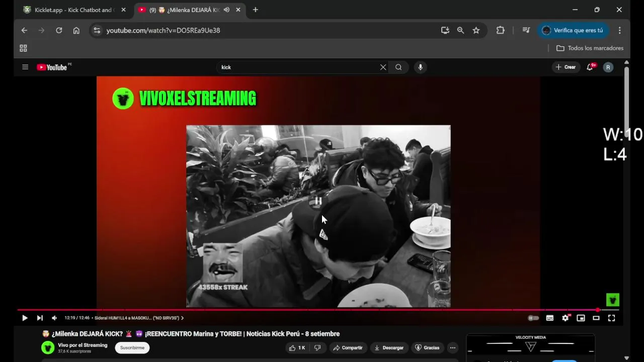Viewport: 644px width, 362px height.
Task: View site information icon
Action: (97, 30)
